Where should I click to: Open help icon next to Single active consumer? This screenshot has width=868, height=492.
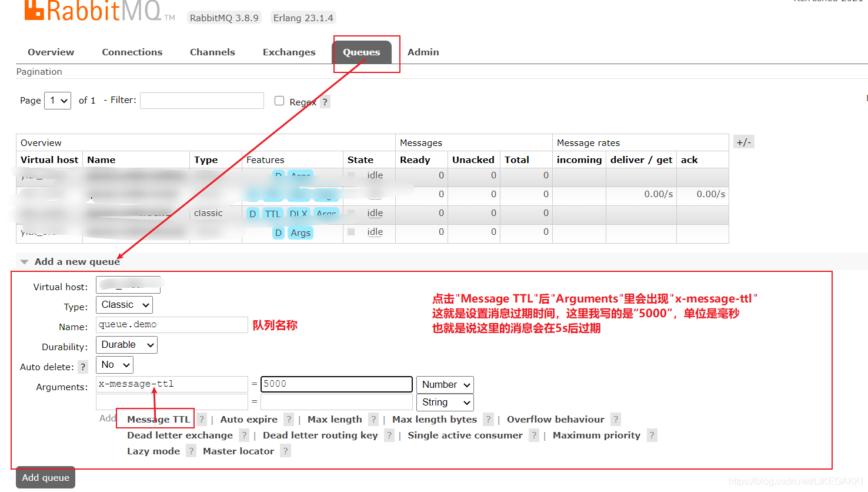(x=534, y=435)
